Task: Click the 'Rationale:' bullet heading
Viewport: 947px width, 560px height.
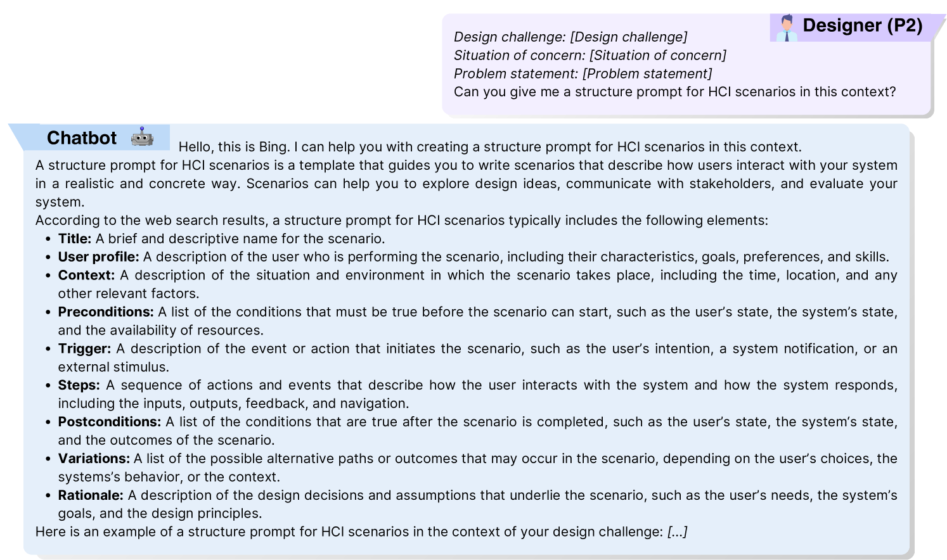Action: click(91, 495)
